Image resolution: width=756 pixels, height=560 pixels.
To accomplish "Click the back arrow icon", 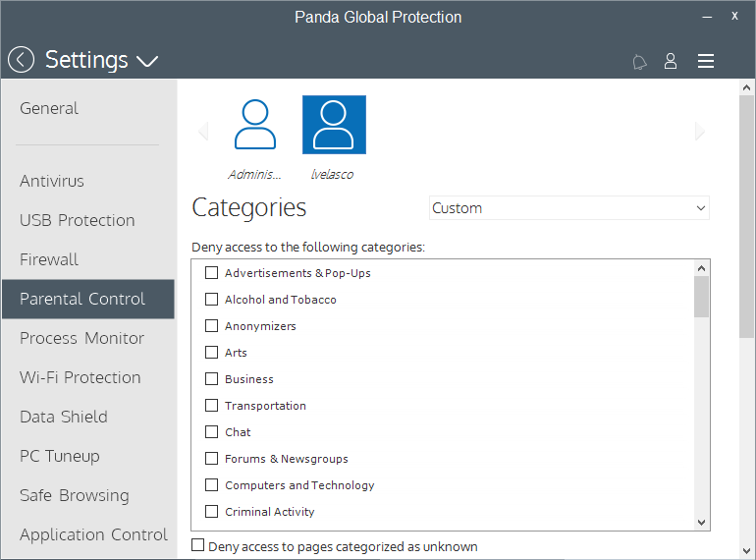I will [x=22, y=60].
